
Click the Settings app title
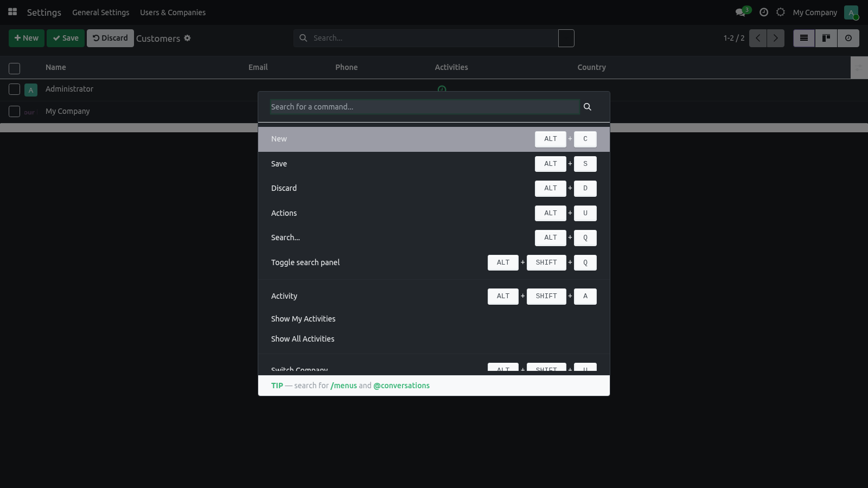[44, 12]
